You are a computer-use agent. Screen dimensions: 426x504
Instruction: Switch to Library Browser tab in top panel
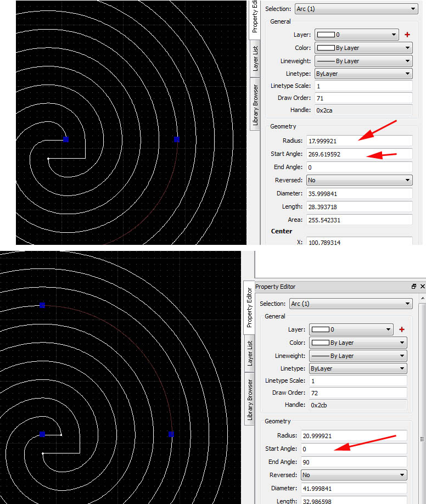pyautogui.click(x=255, y=104)
